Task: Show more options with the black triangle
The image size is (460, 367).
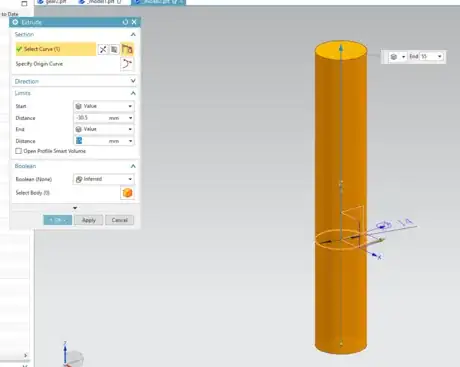Action: [x=75, y=208]
